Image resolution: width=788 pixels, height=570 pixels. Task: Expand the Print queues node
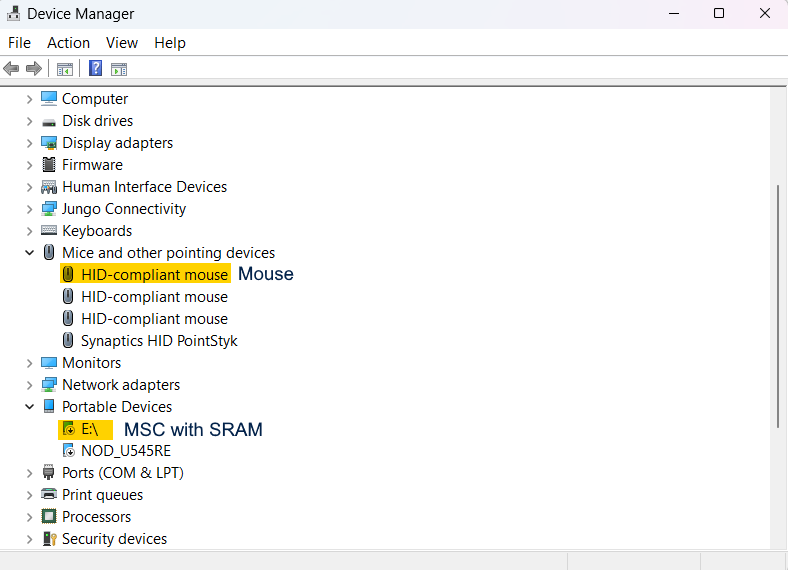point(29,495)
